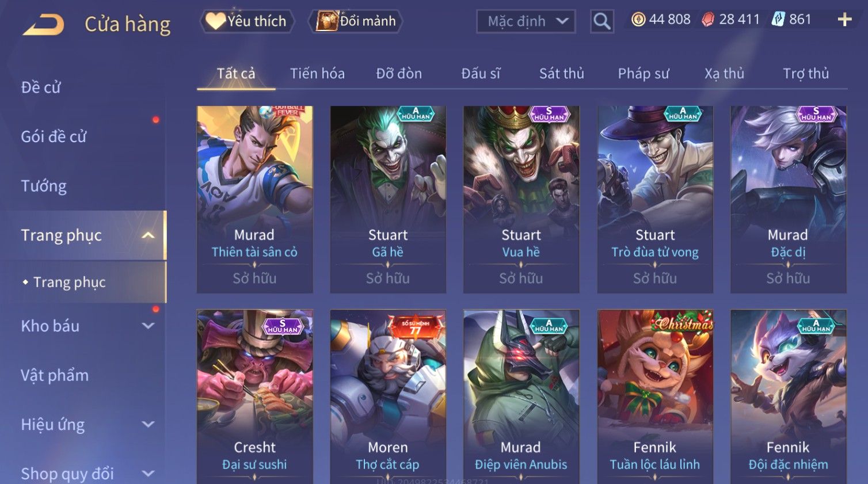Switch to the Sát thủ tab

(561, 74)
